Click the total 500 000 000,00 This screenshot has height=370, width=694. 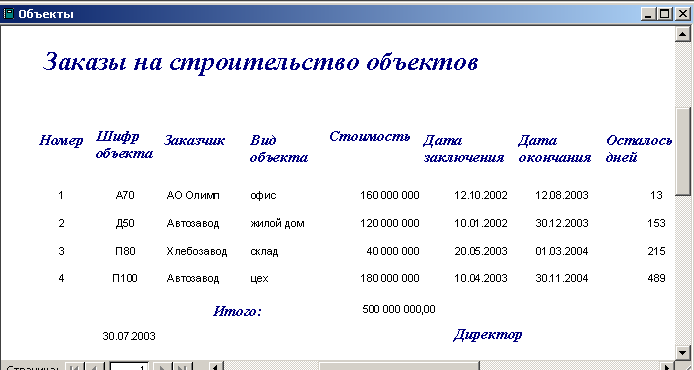tap(399, 309)
